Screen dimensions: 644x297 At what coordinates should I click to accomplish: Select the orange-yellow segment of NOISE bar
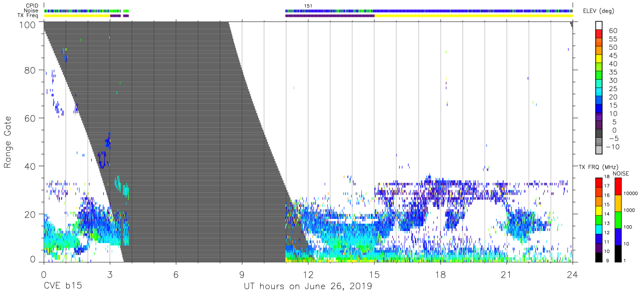618,203
